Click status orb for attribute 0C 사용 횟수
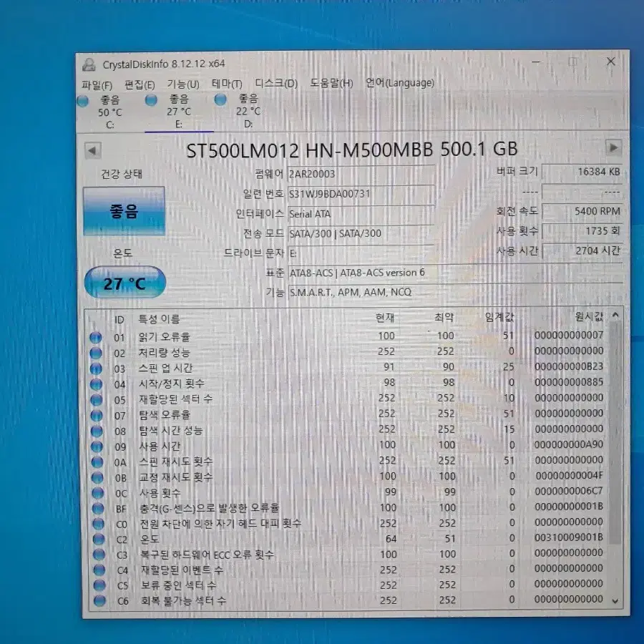Screen dimensions: 644x644 98,493
